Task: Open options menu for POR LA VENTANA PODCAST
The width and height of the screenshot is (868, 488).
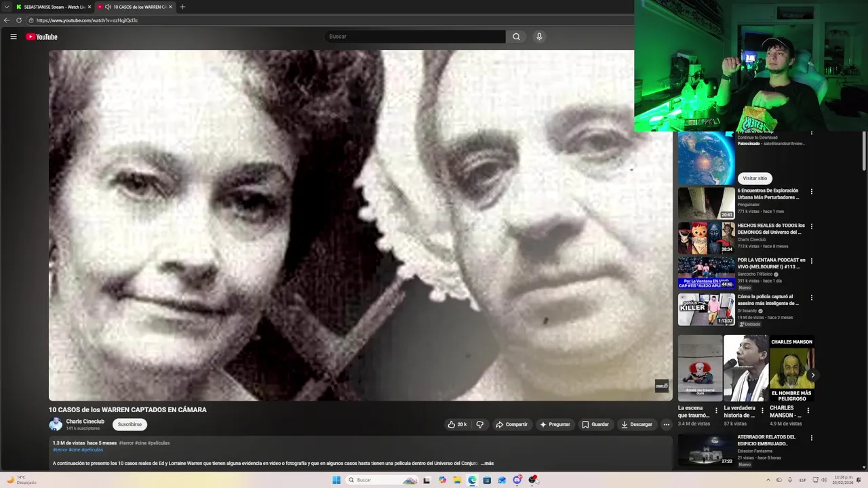Action: pos(811,261)
